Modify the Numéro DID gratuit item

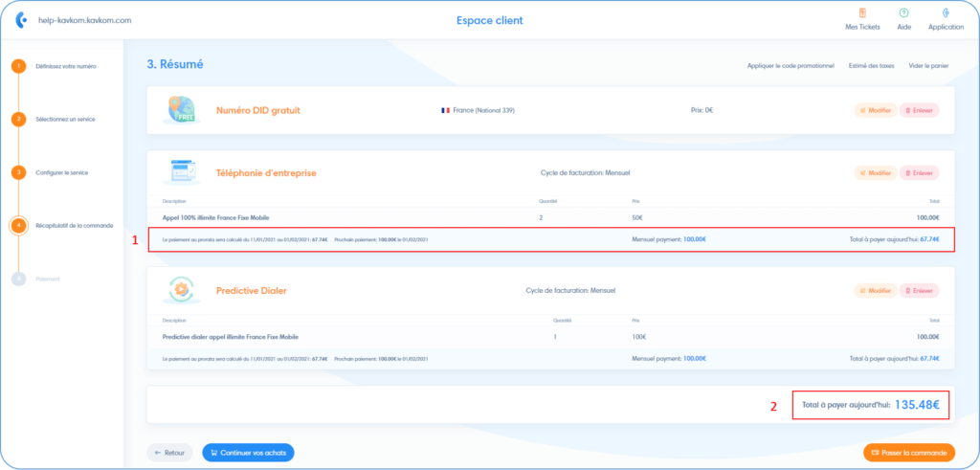[x=875, y=110]
